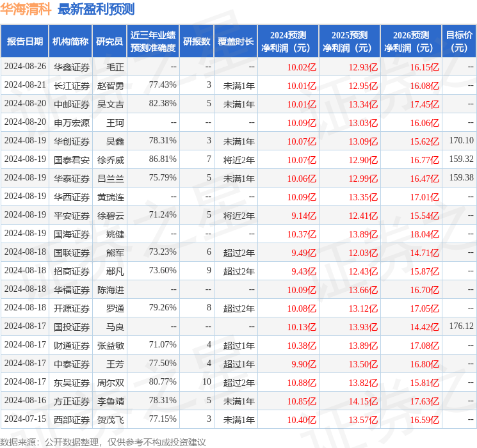
Task: Click target price 159.32
Action: pos(462,159)
